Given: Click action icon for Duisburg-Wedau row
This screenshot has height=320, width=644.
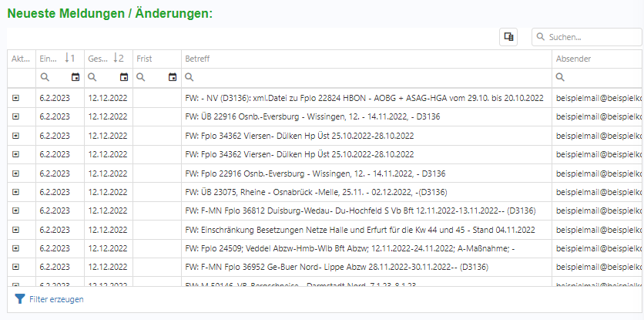Looking at the screenshot, I should pyautogui.click(x=16, y=211).
